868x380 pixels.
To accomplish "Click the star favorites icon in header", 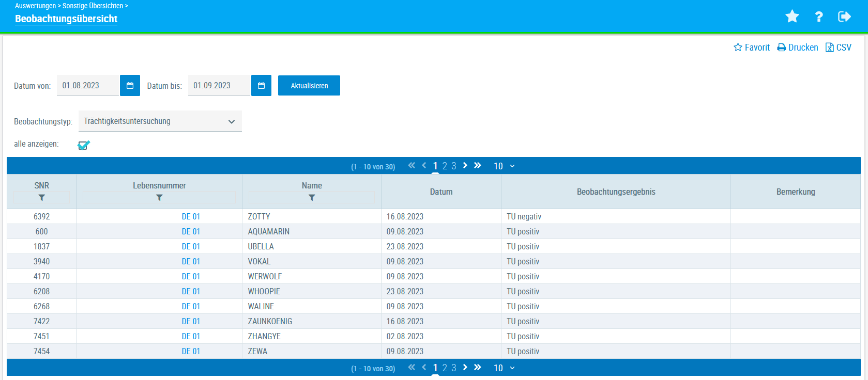I will (x=791, y=17).
